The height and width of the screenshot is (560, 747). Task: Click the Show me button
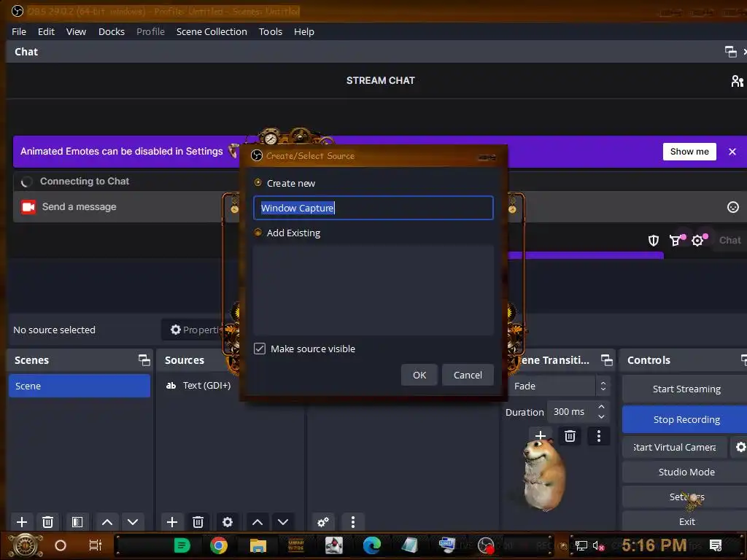[689, 152]
